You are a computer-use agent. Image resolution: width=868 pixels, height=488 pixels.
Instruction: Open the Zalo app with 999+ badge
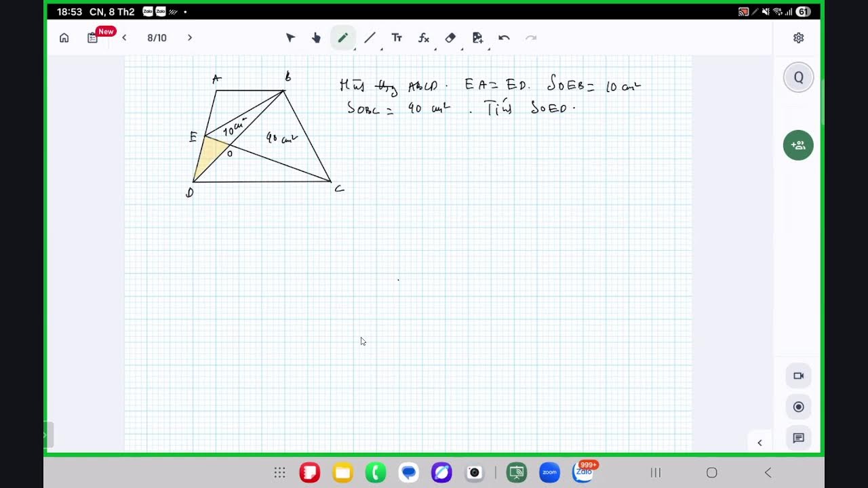(x=583, y=472)
